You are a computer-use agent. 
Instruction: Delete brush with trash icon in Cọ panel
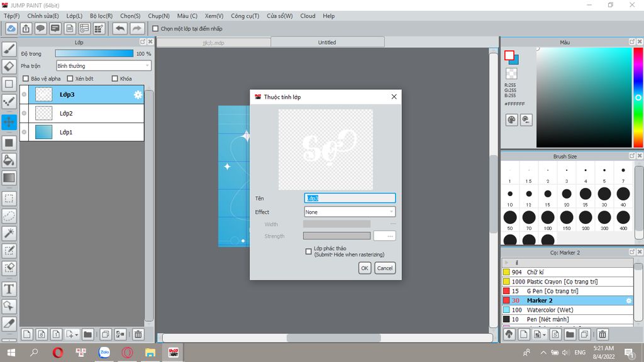click(x=602, y=334)
